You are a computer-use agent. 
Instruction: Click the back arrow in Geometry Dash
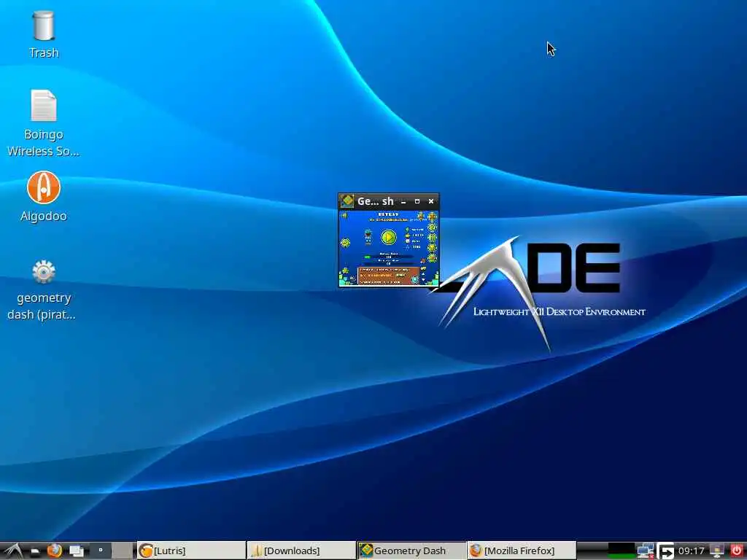click(344, 215)
